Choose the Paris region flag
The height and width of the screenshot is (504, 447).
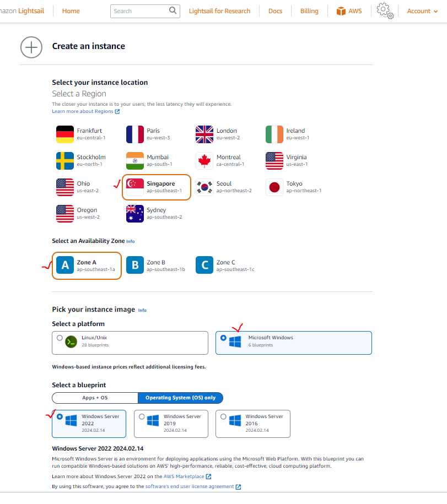(x=134, y=134)
